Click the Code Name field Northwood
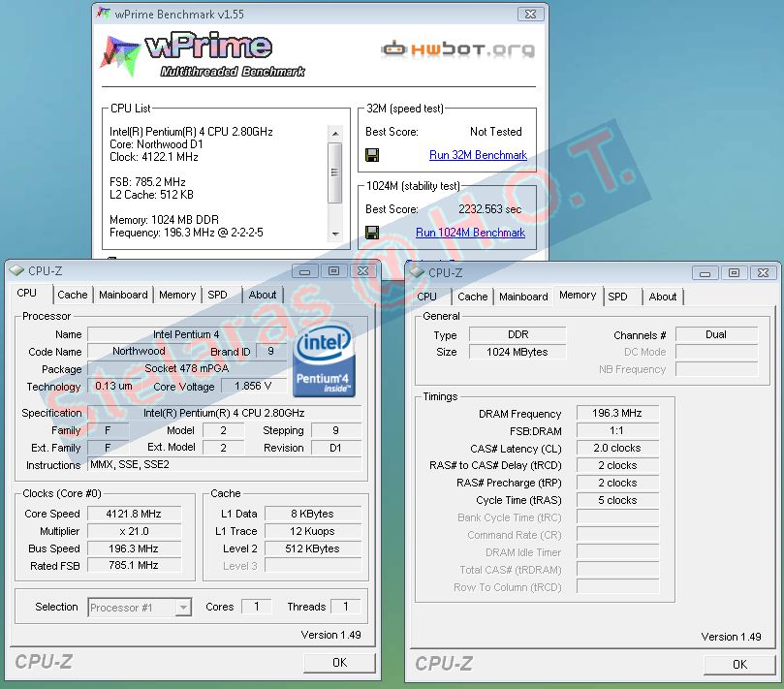The height and width of the screenshot is (689, 784). click(139, 351)
